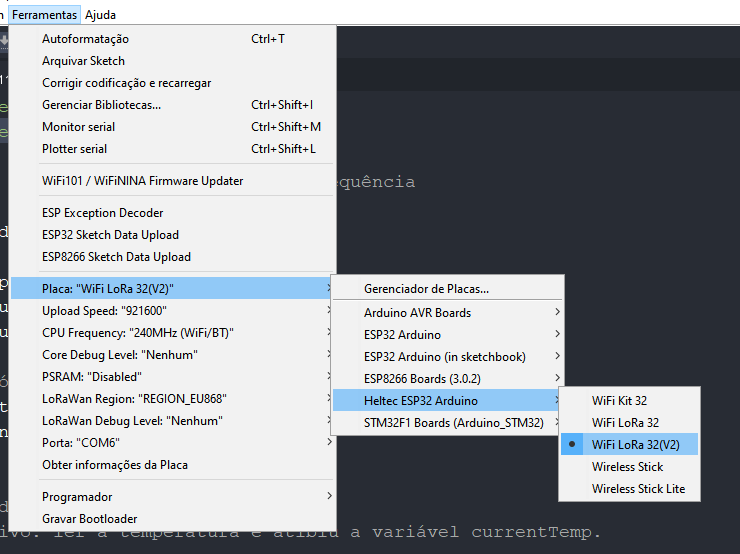Screen dimensions: 740x554
Task: Click the Ferramentas menu
Action: [x=44, y=15]
